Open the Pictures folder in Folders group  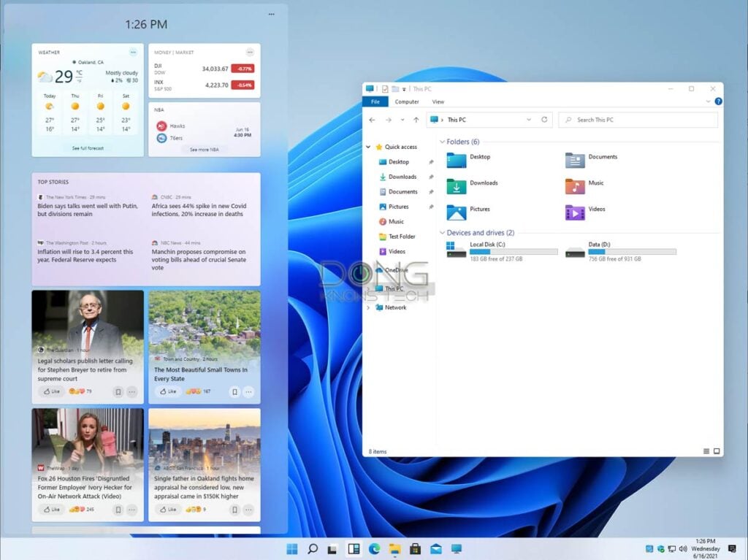click(x=468, y=212)
